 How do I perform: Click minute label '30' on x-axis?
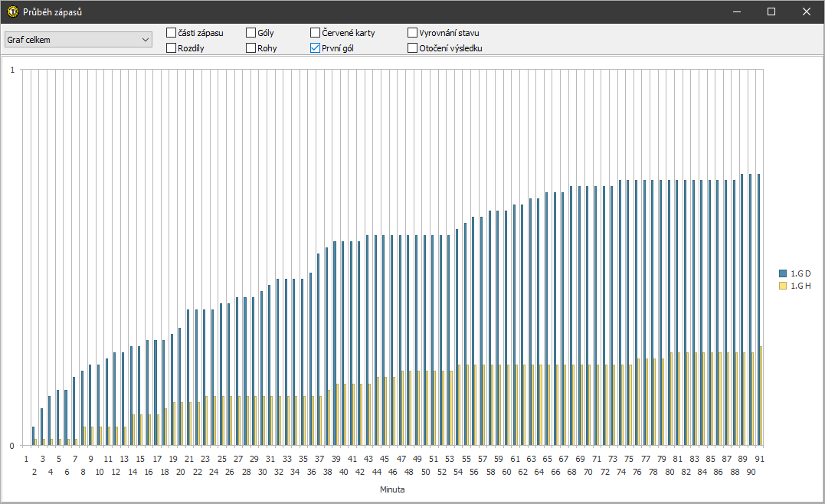click(263, 472)
